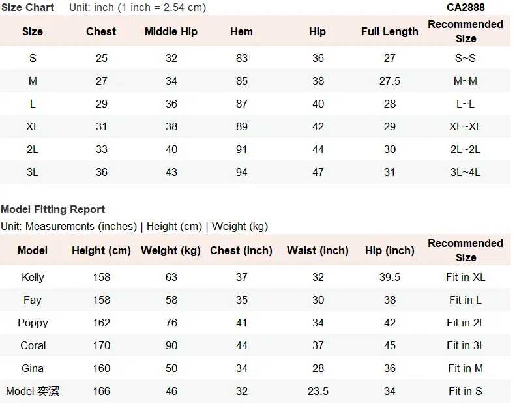Viewport: 532px width, 406px height.
Task: Select Gina's Fit in M cell
Action: tap(465, 368)
